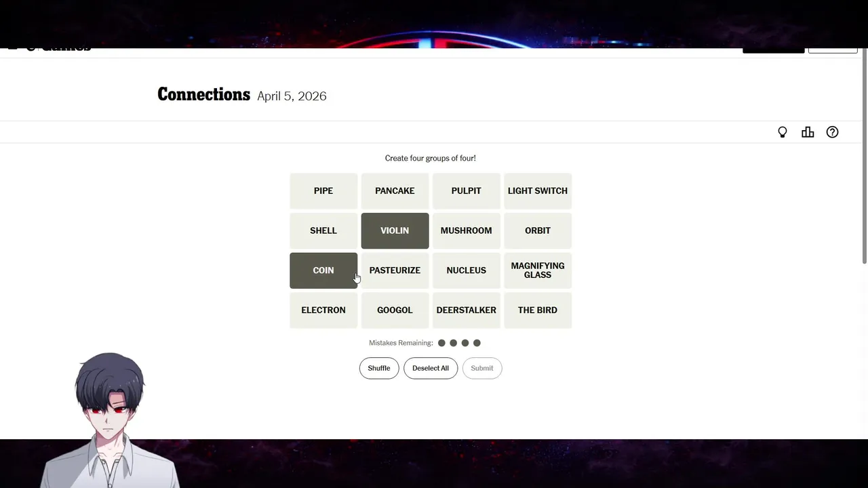Image resolution: width=868 pixels, height=488 pixels.
Task: Deselect the selected VIOLIN tile
Action: pyautogui.click(x=395, y=230)
